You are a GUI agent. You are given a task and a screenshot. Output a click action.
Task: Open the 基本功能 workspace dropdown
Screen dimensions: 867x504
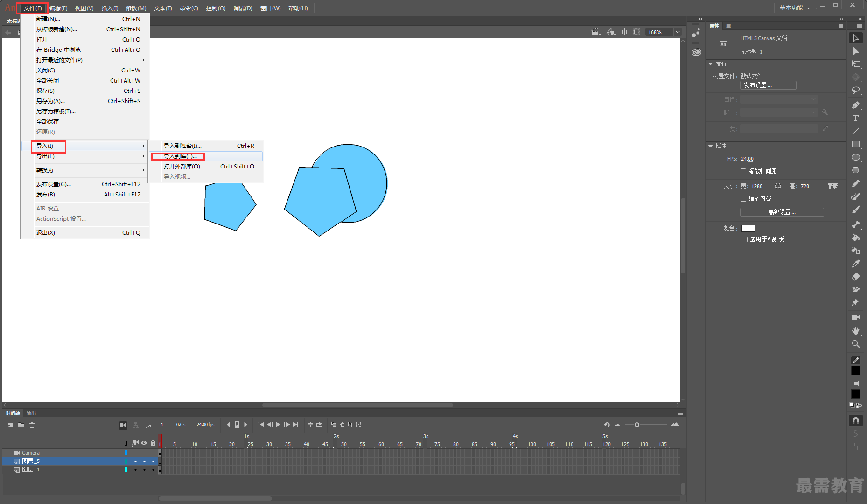tap(794, 8)
